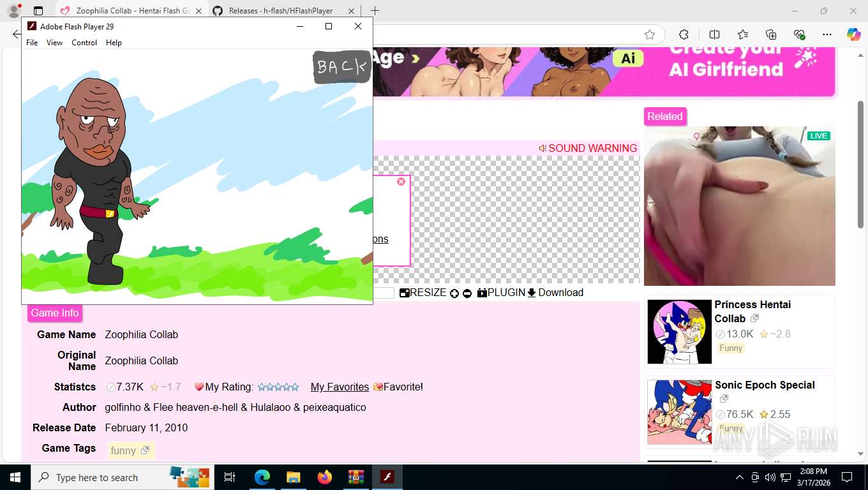This screenshot has width=868, height=490.
Task: Open the My Favorites link
Action: [340, 387]
